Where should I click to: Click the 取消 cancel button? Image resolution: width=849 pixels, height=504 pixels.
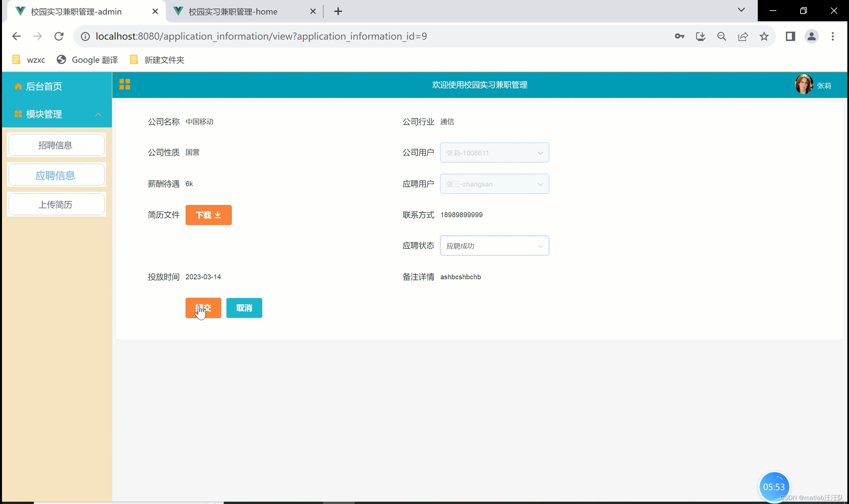point(244,308)
